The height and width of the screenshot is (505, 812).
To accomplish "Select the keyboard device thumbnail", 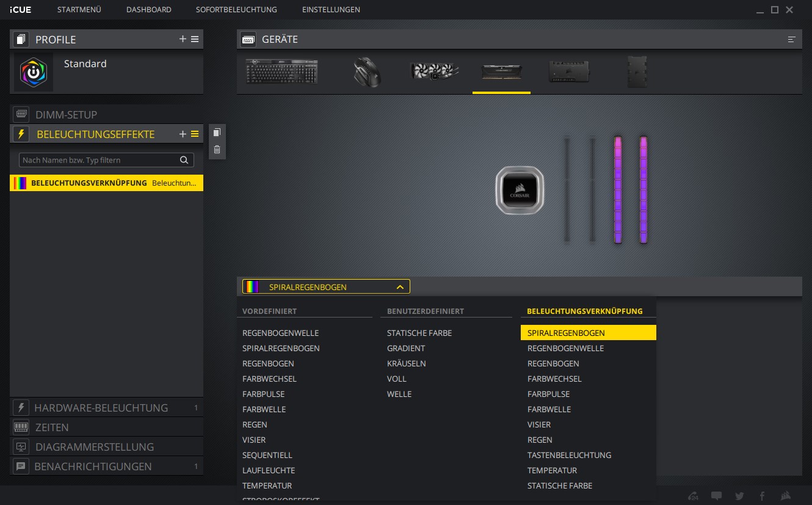I will (281, 71).
